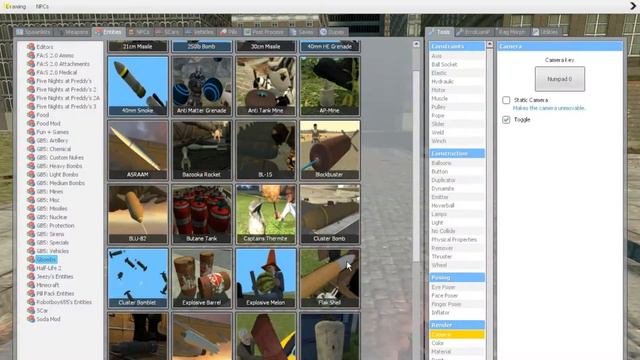Click tool list scrollbar up arrow
The image size is (640, 360).
(490, 44)
